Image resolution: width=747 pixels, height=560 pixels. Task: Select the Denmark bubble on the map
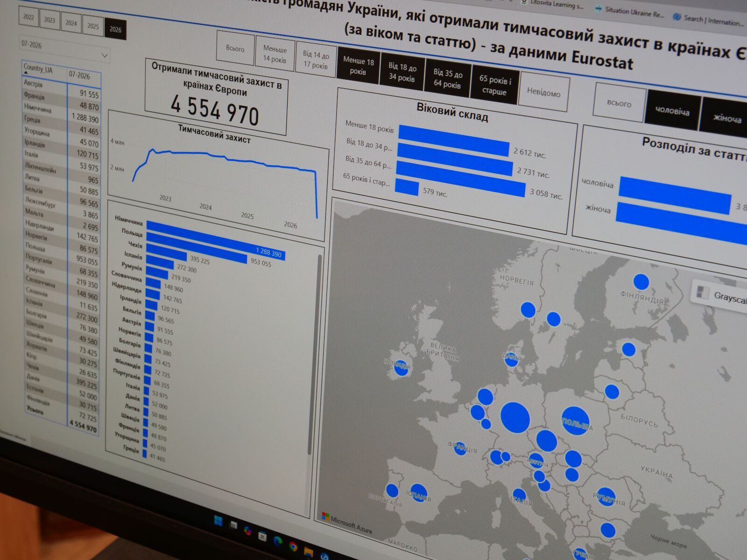(x=511, y=359)
